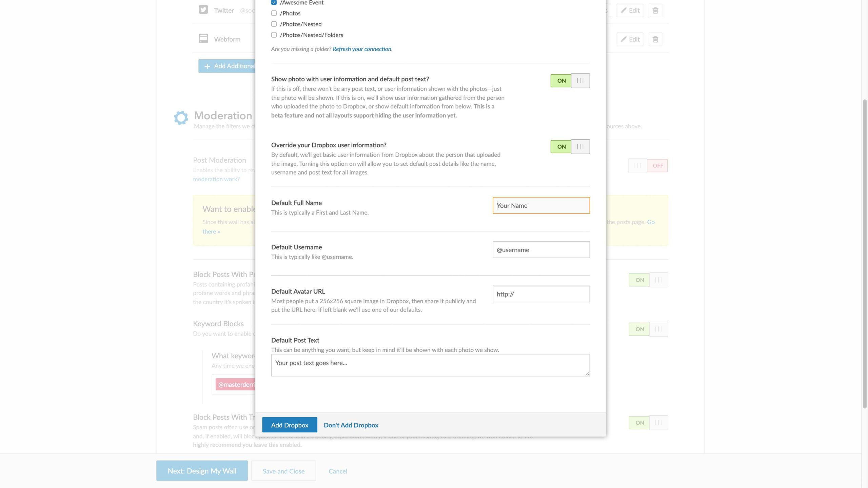Image resolution: width=868 pixels, height=488 pixels.
Task: Check the /Photos folder checkbox
Action: [274, 13]
